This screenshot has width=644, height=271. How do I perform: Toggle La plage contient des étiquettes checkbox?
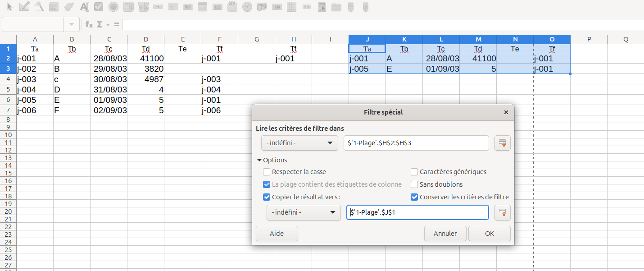point(267,184)
